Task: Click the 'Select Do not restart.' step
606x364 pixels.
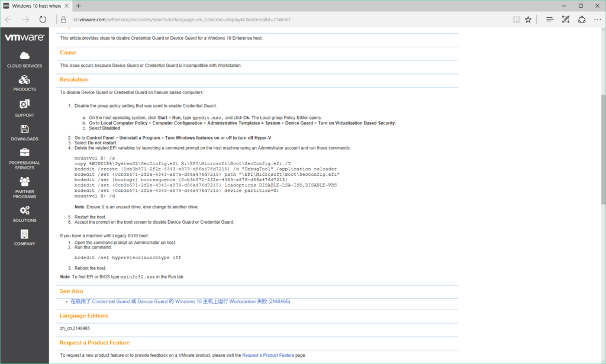Action: pos(95,143)
